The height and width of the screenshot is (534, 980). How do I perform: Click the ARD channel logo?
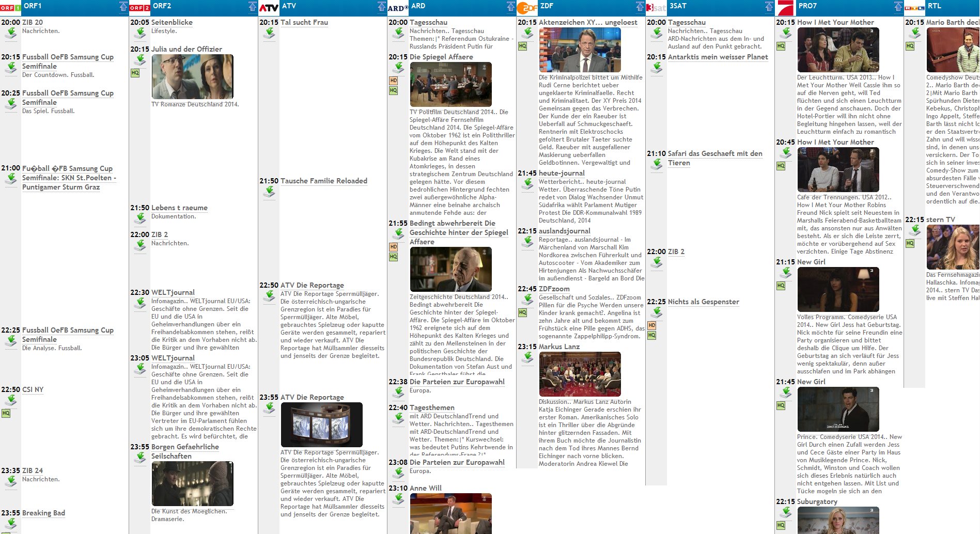pos(398,8)
